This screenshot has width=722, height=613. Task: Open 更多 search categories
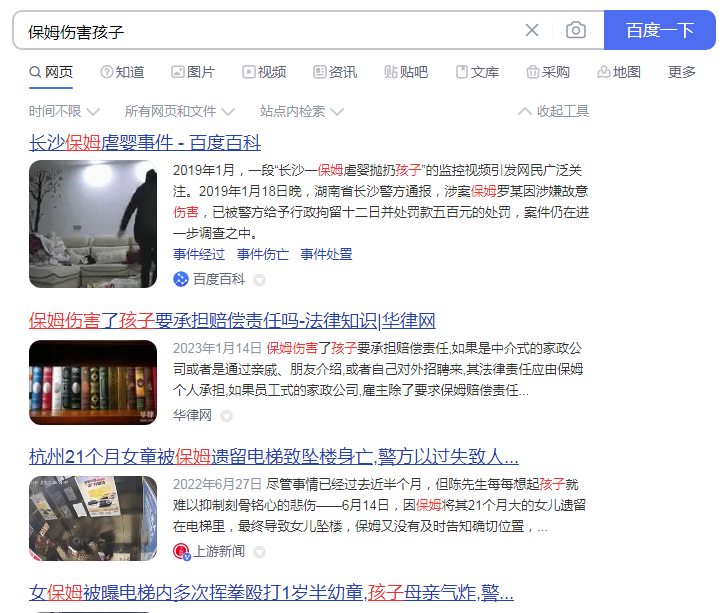click(682, 72)
